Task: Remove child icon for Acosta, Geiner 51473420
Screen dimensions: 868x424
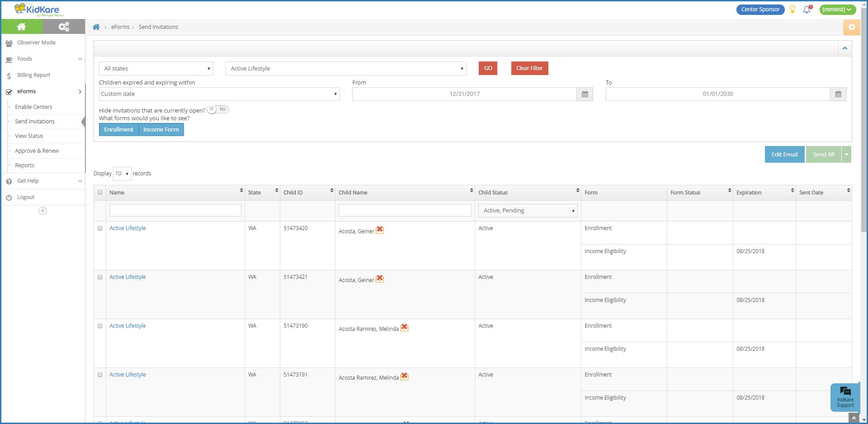Action: pyautogui.click(x=380, y=230)
